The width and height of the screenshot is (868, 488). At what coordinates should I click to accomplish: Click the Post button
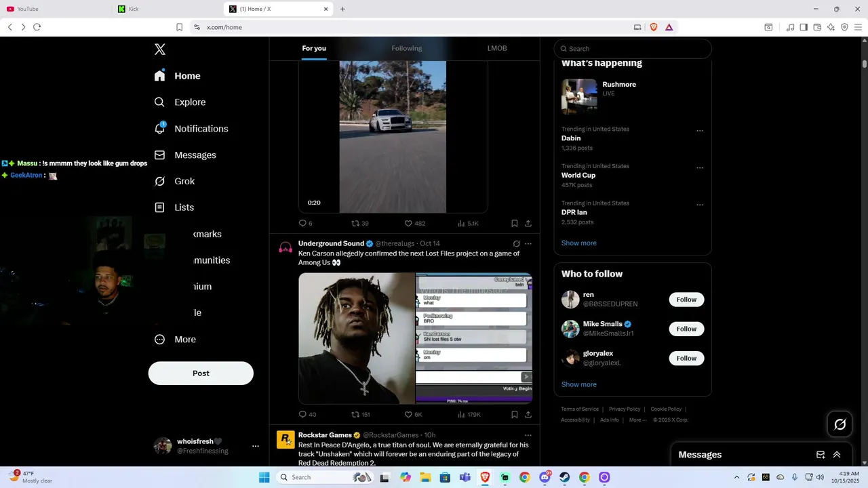[x=201, y=373]
